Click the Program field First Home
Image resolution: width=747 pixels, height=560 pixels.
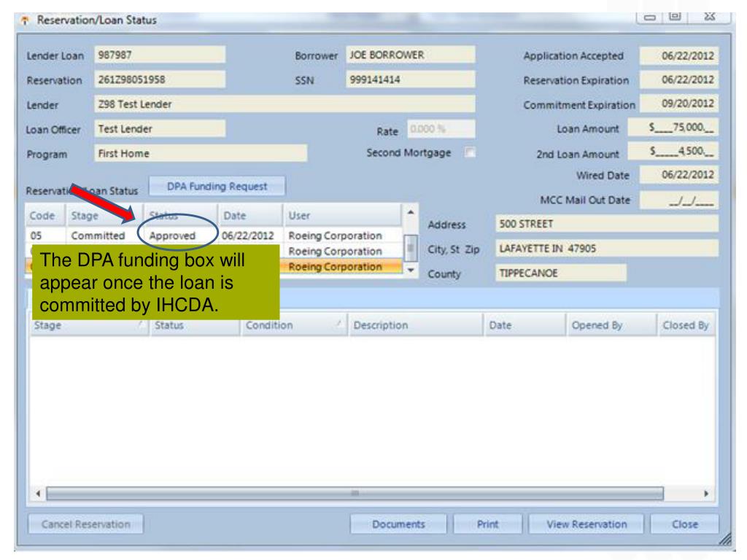[x=201, y=153]
